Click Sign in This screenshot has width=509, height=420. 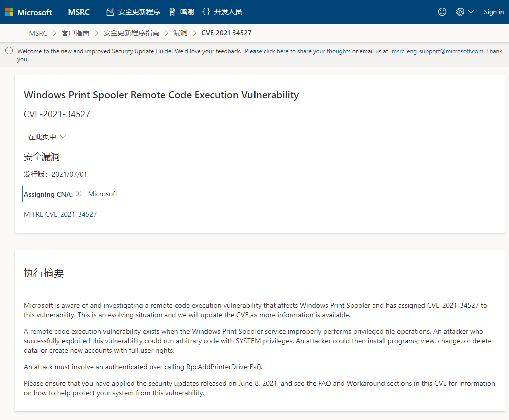[494, 12]
